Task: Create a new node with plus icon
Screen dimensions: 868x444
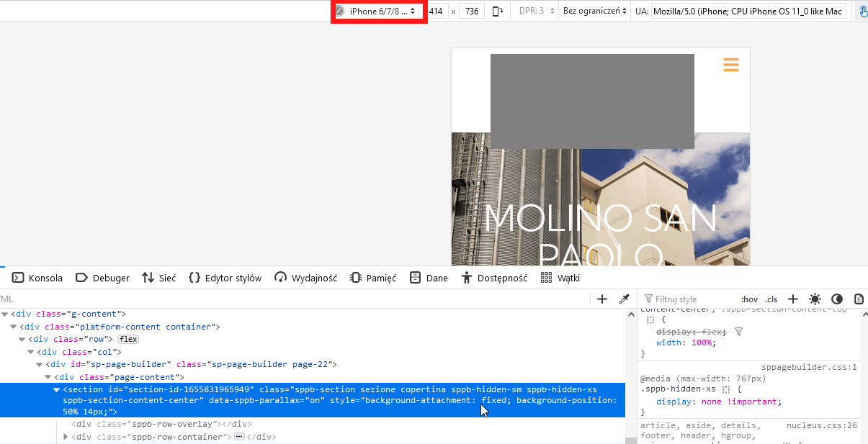Action: [602, 299]
